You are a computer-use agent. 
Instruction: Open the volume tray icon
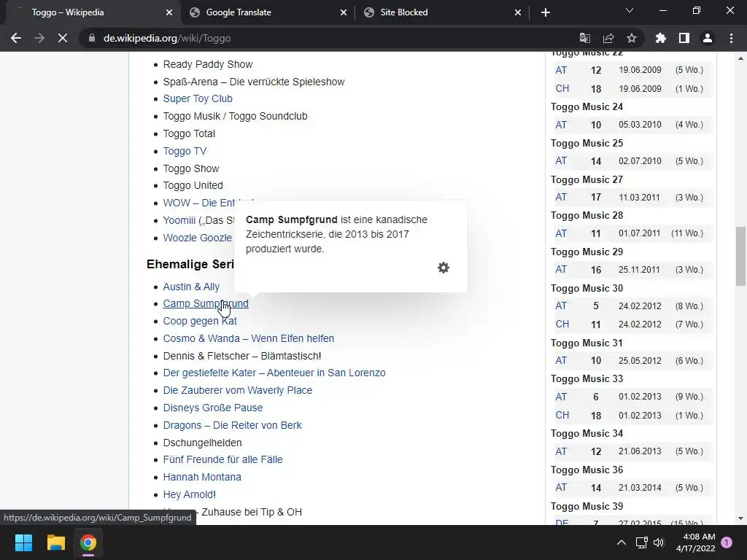click(x=659, y=542)
